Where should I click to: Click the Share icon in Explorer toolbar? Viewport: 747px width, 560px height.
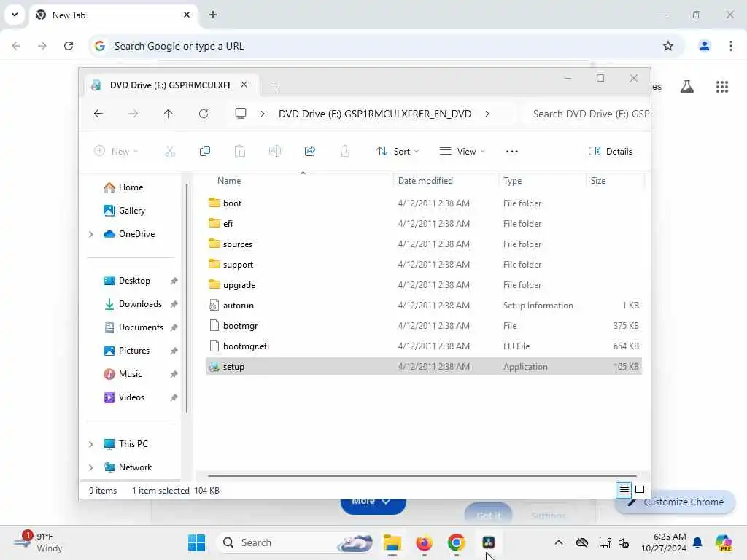coord(309,152)
